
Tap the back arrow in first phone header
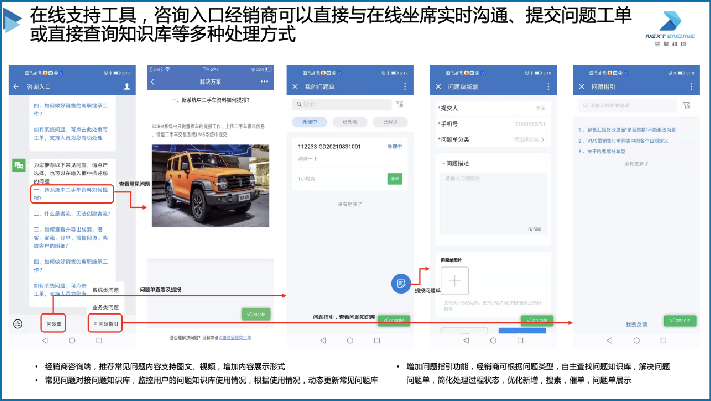coord(17,88)
